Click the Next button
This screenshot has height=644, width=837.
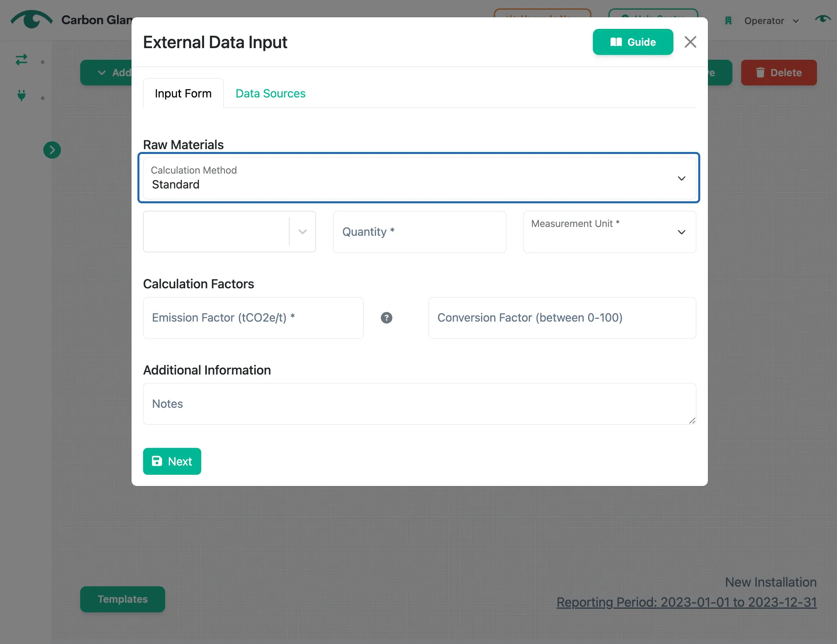pos(172,461)
